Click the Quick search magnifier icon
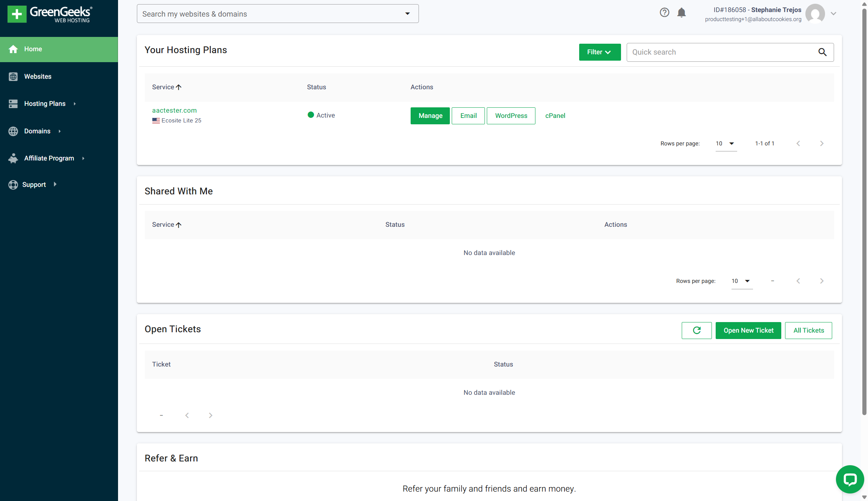The width and height of the screenshot is (868, 501). 822,52
